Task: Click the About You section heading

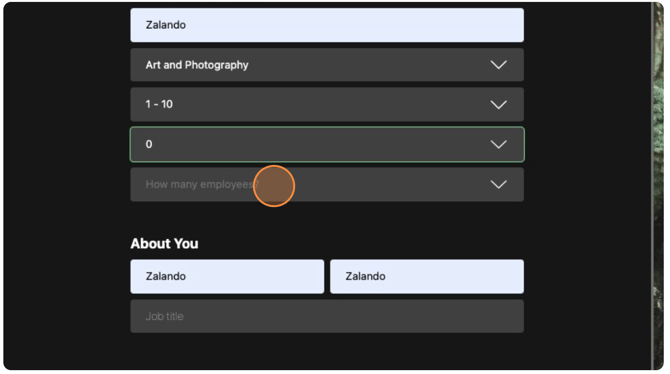Action: click(165, 244)
